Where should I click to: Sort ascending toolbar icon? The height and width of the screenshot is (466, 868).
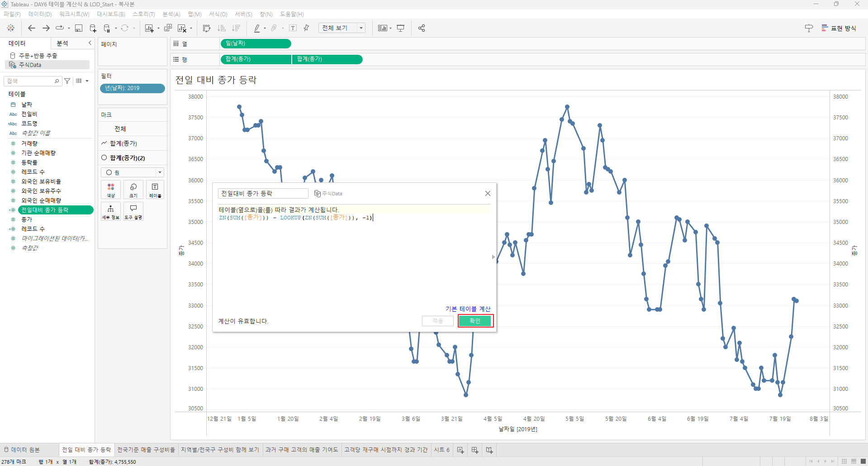(x=221, y=28)
